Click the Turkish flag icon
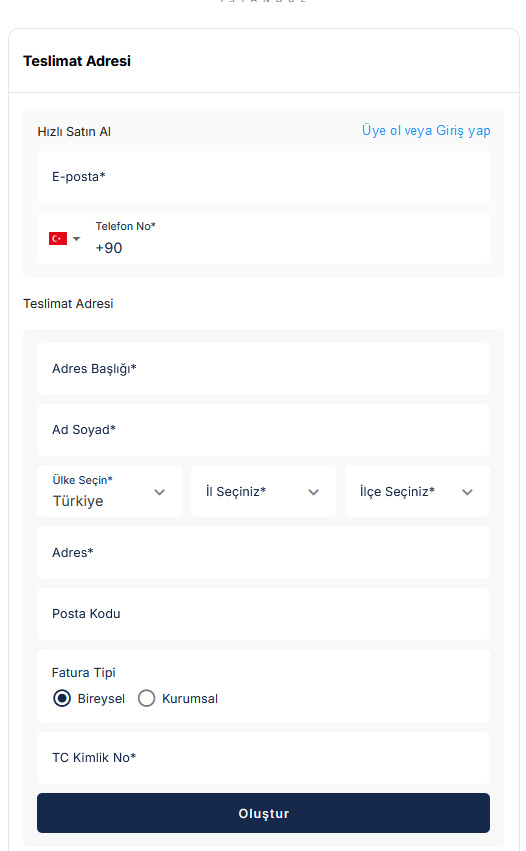 (x=58, y=239)
